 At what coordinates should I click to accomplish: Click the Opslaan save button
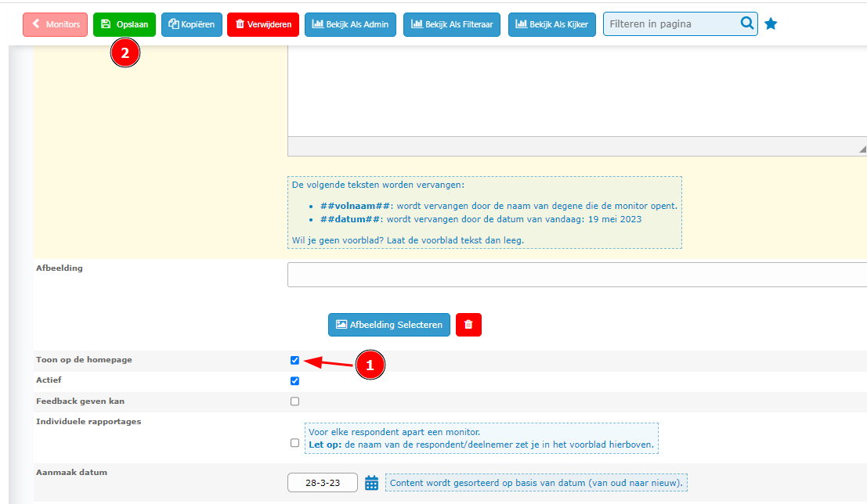pyautogui.click(x=125, y=24)
